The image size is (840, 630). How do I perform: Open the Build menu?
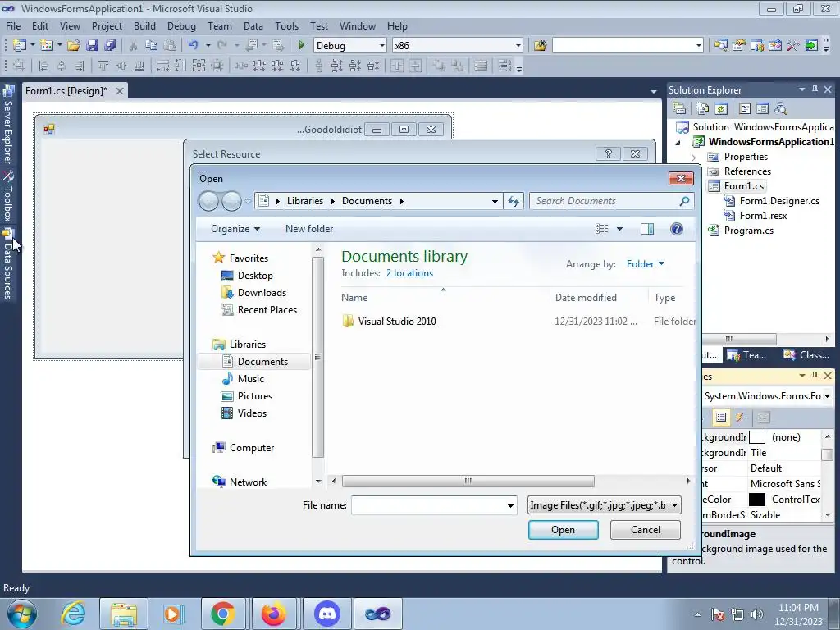(x=144, y=25)
